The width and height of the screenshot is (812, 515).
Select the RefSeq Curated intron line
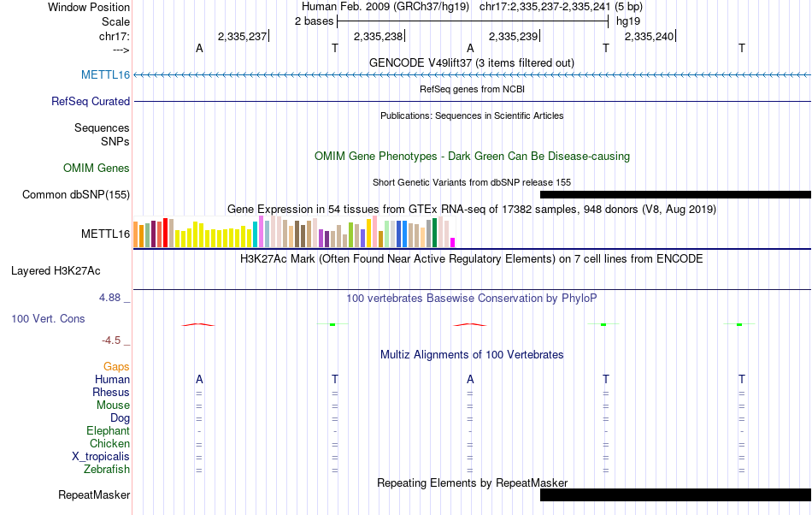click(x=473, y=102)
